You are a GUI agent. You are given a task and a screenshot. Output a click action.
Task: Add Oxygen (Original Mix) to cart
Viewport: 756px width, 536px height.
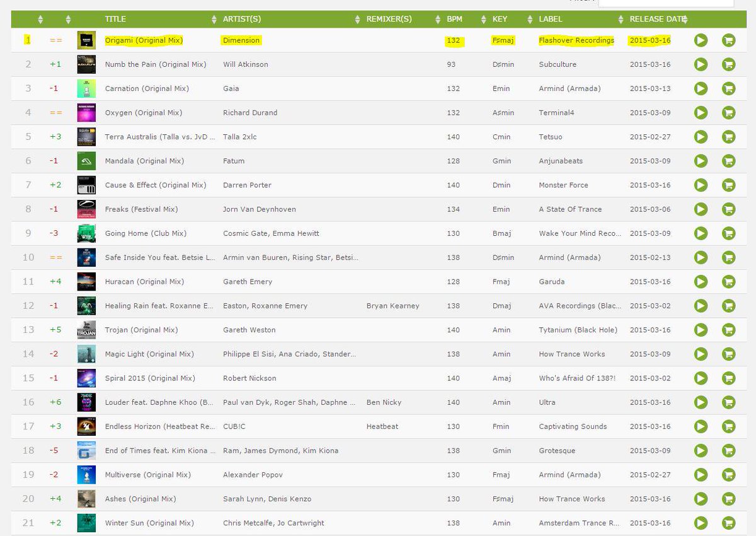(728, 113)
